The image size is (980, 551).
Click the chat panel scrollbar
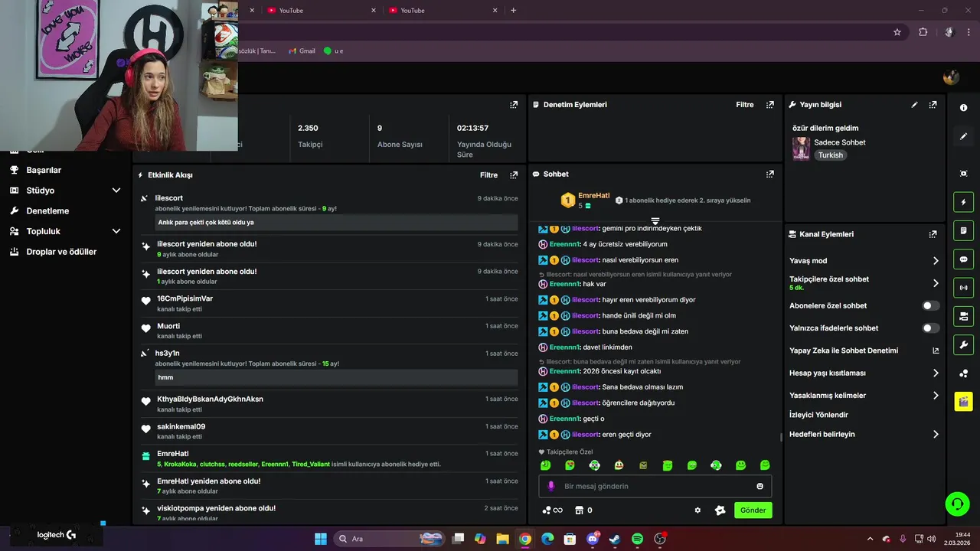(x=781, y=437)
